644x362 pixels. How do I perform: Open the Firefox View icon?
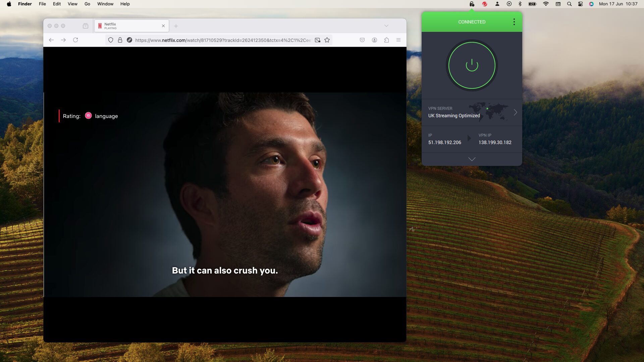tap(86, 26)
